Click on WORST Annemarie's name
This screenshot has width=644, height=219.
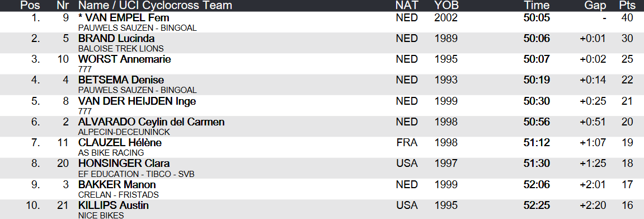[x=124, y=59]
